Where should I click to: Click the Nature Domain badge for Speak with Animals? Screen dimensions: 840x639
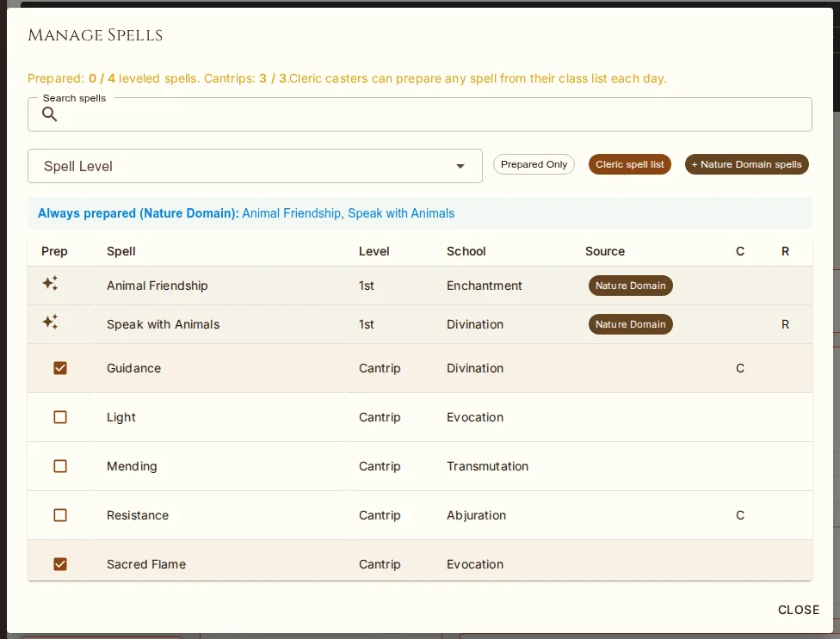631,324
